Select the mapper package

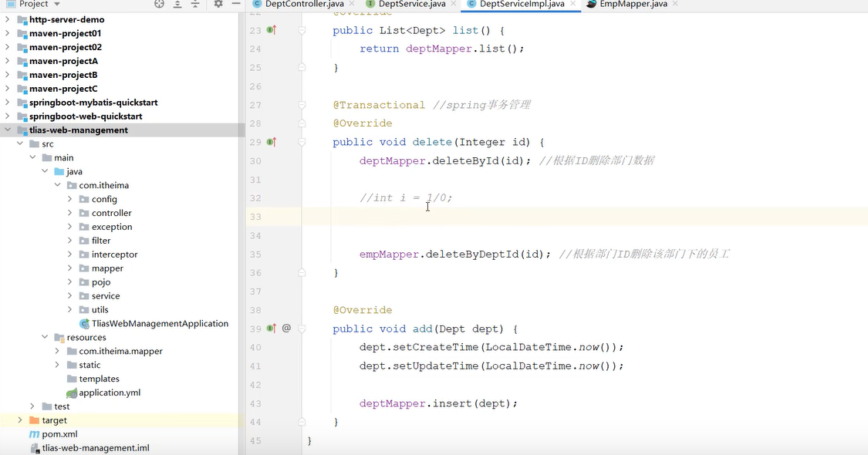107,268
